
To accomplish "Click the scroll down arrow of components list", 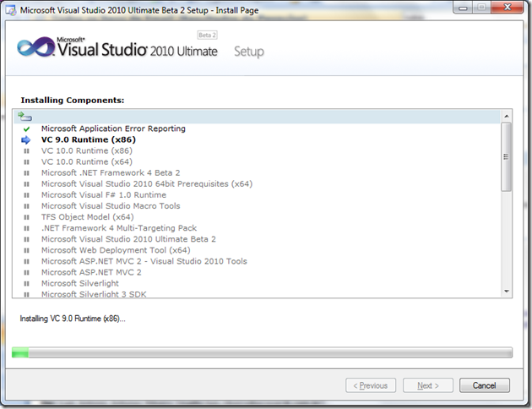I will (x=506, y=292).
